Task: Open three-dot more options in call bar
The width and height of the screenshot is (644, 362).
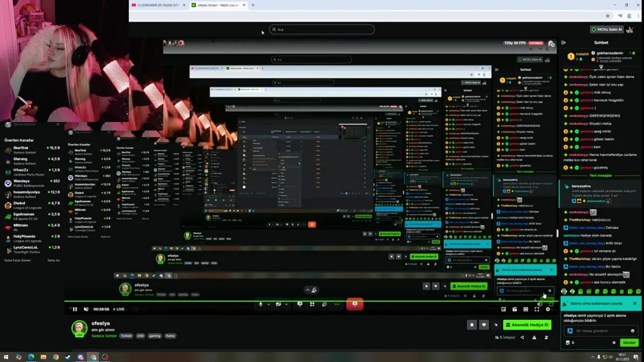Action: [x=337, y=304]
